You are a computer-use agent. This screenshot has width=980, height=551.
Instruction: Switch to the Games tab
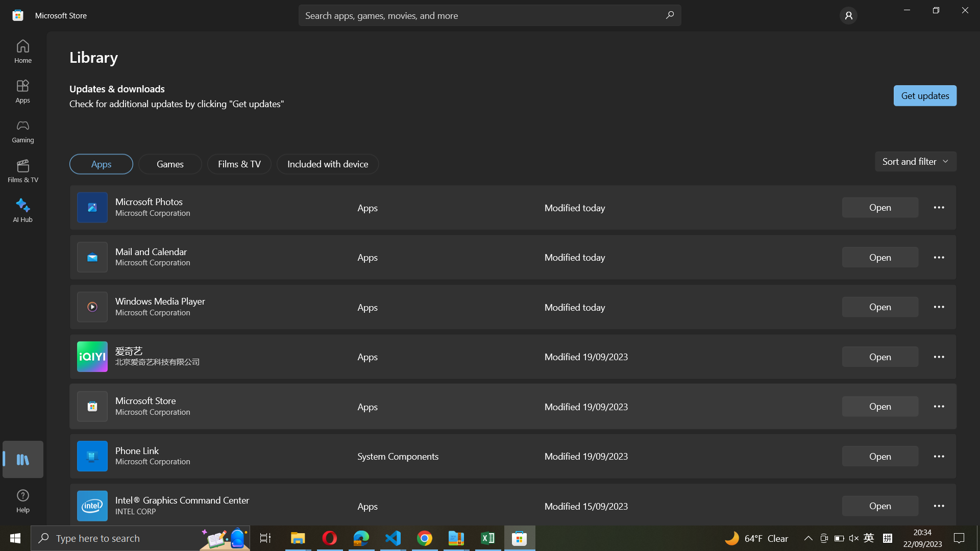pyautogui.click(x=170, y=164)
